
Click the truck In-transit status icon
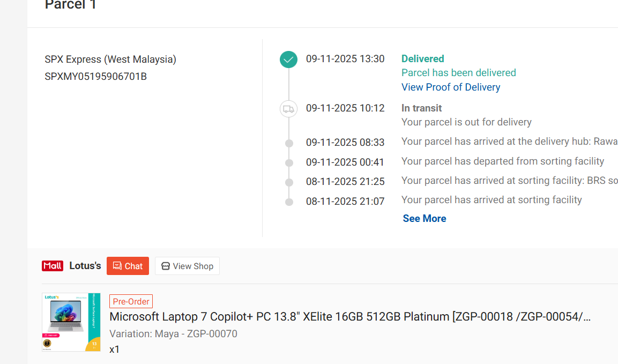click(288, 109)
